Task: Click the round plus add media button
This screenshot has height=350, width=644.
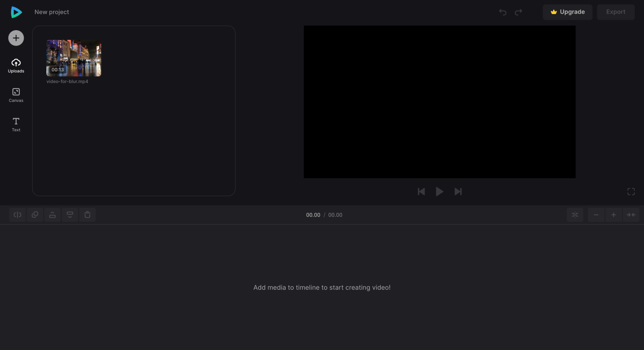Action: click(16, 38)
